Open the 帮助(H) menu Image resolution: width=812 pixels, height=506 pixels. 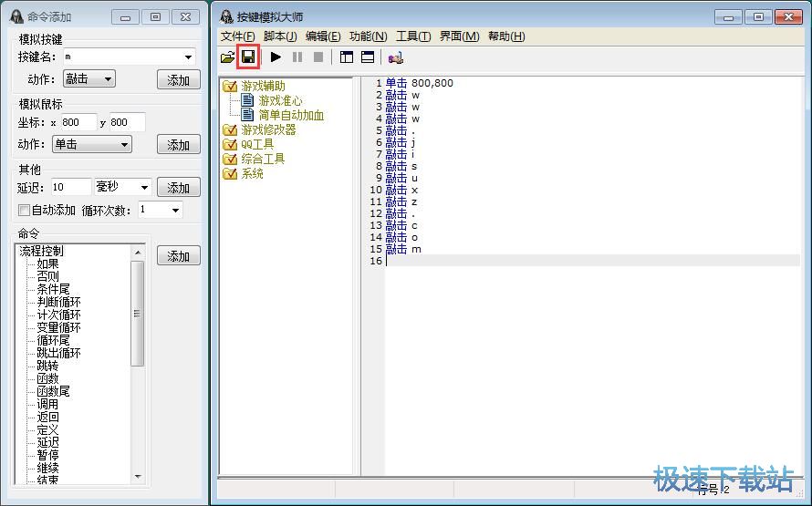click(506, 36)
